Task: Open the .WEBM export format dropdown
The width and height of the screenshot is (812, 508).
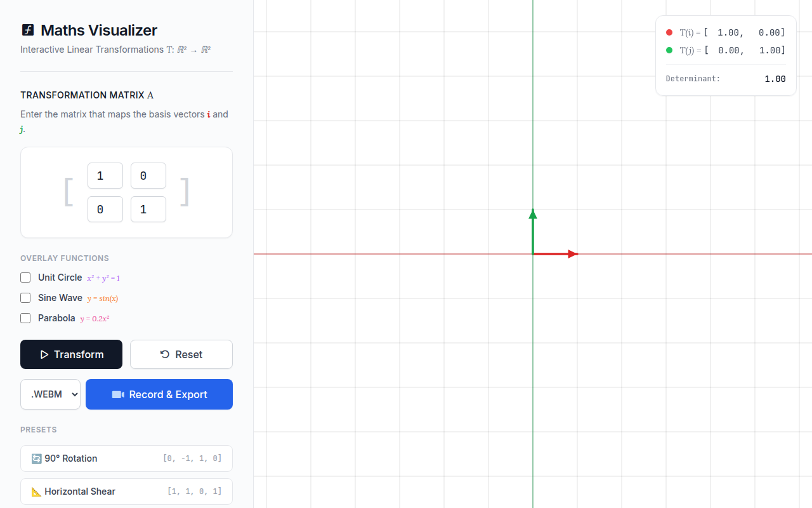Action: pos(51,394)
